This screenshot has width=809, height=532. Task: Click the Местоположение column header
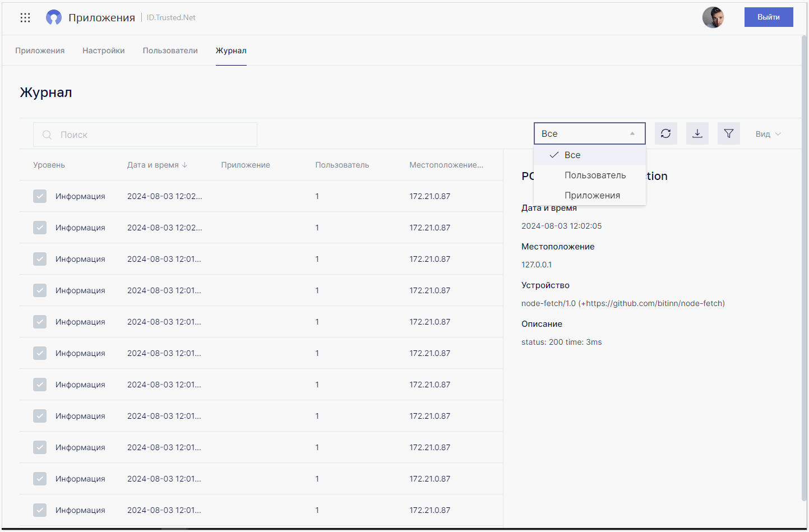point(446,165)
